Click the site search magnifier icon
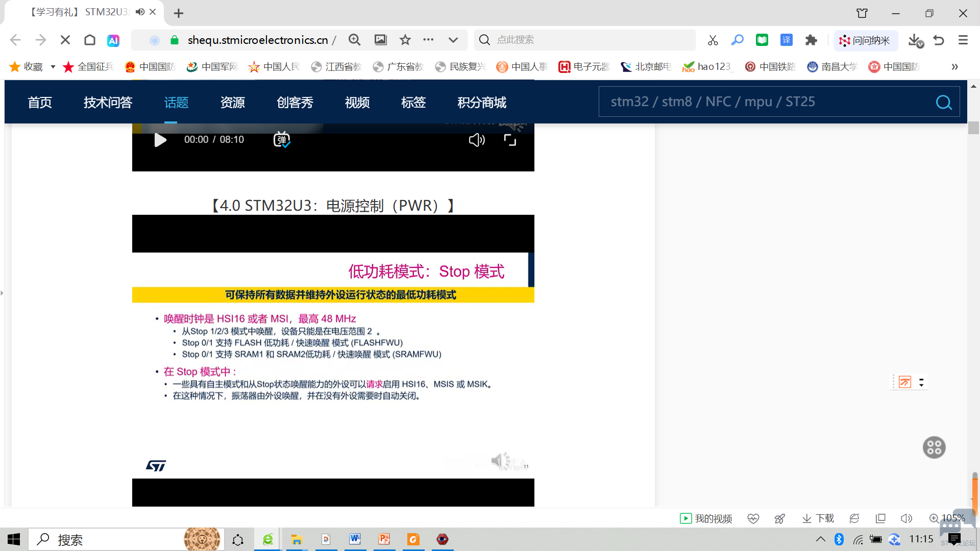 tap(943, 103)
